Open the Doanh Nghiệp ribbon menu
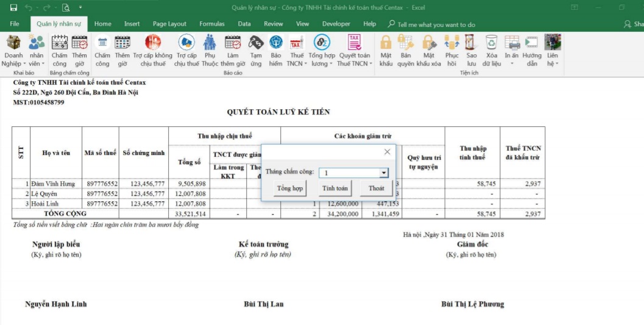Image resolution: width=644 pixels, height=325 pixels. (13, 50)
